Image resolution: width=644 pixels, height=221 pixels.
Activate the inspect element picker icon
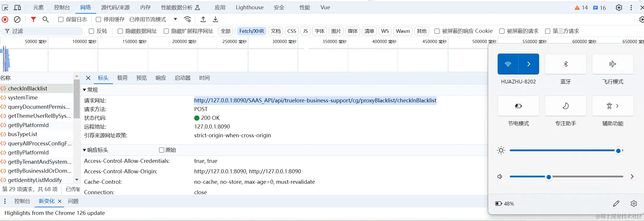pyautogui.click(x=5, y=8)
